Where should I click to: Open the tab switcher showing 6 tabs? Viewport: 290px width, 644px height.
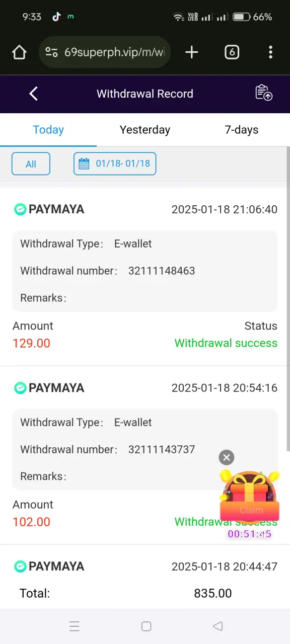232,52
